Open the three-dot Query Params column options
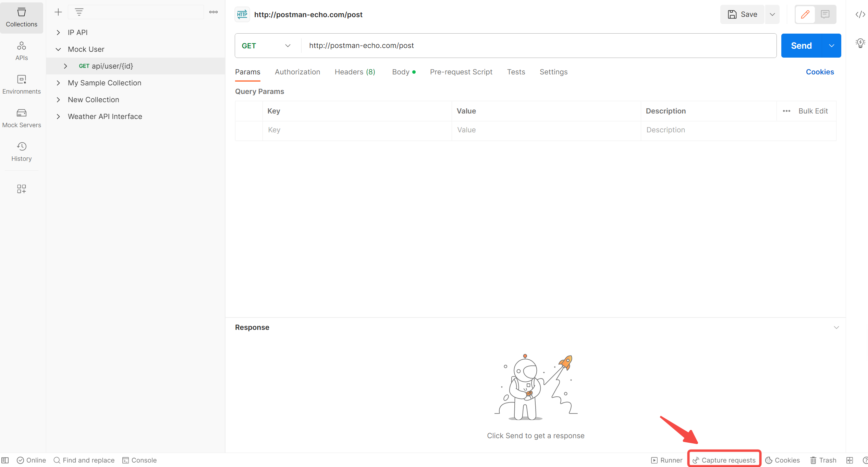 (786, 111)
